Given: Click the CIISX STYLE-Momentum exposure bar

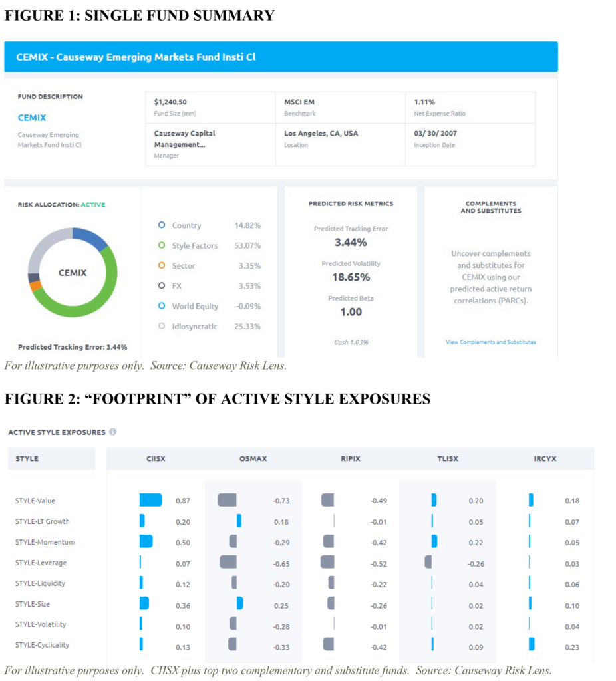Looking at the screenshot, I should click(146, 541).
